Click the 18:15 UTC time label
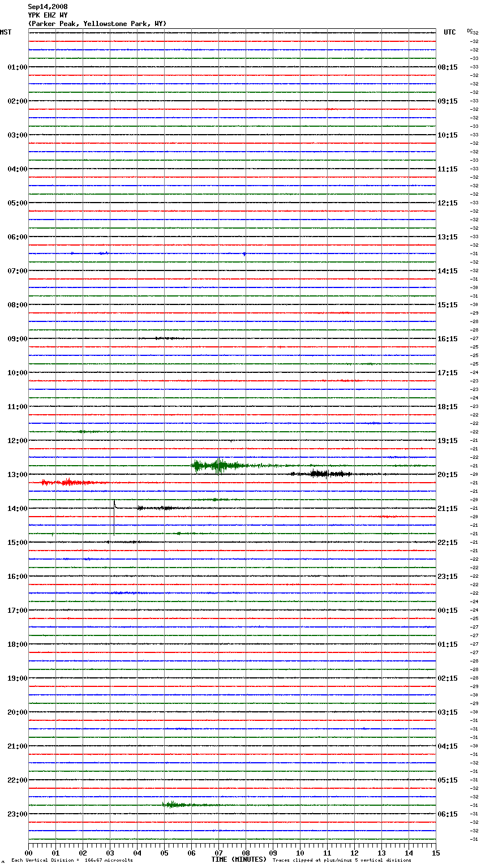This screenshot has height=868, width=481. point(448,407)
